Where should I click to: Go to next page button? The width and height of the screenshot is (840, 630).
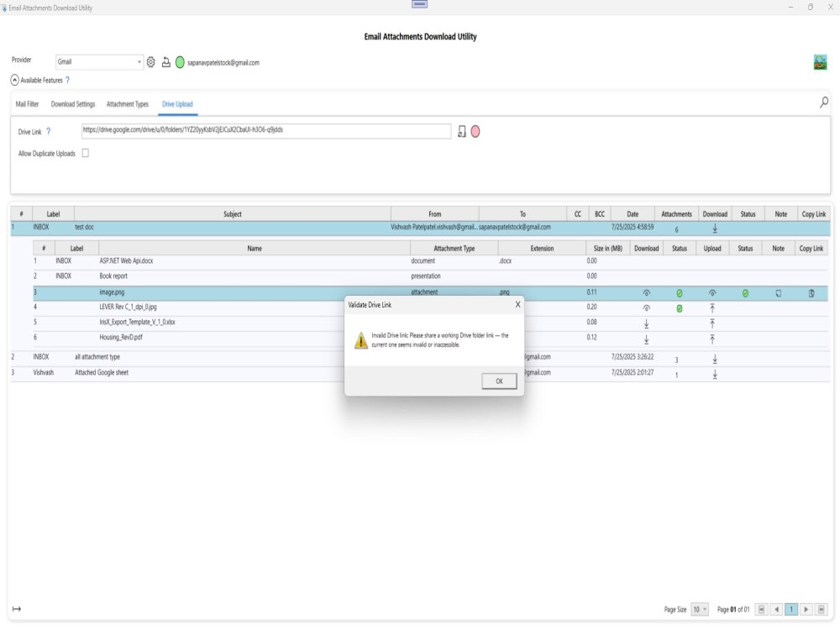[806, 609]
